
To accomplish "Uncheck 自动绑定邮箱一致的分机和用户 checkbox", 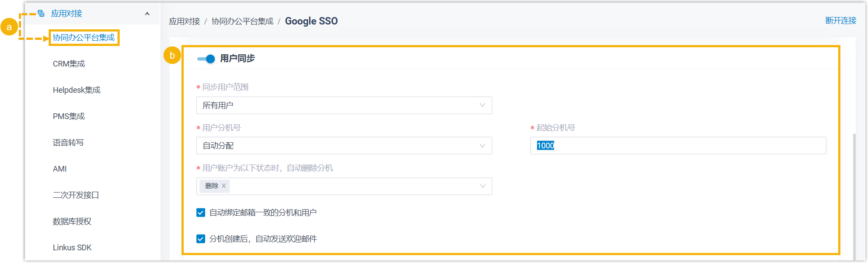I will point(201,213).
